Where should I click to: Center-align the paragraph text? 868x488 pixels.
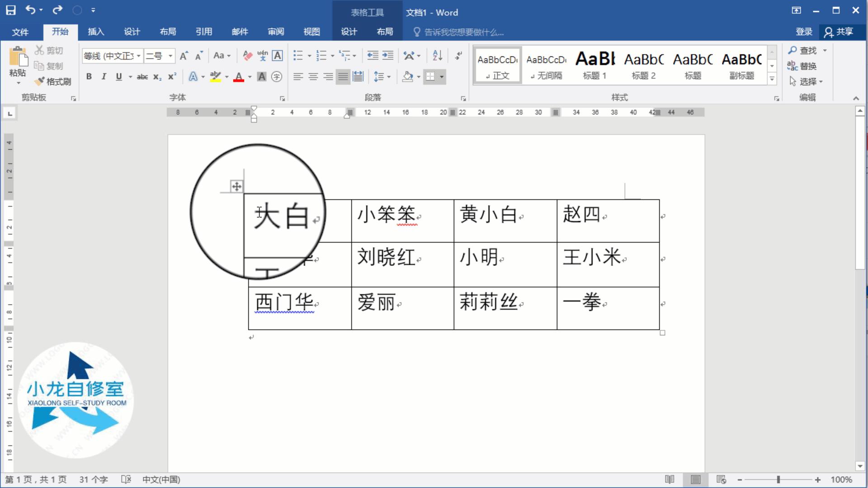tap(313, 77)
